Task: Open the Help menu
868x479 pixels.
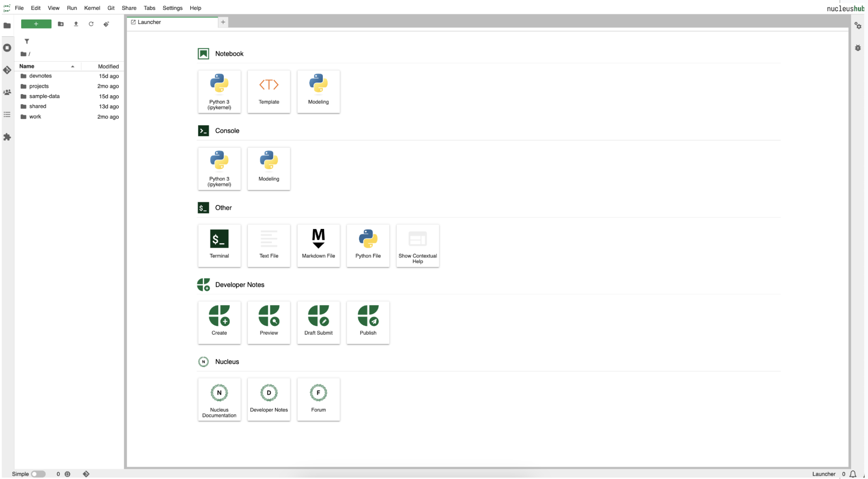Action: click(x=195, y=8)
